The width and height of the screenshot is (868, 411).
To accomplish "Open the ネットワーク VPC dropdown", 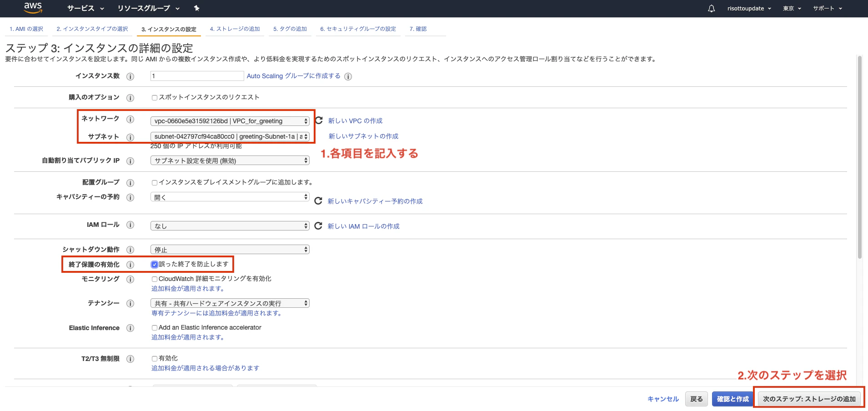I will pyautogui.click(x=230, y=121).
